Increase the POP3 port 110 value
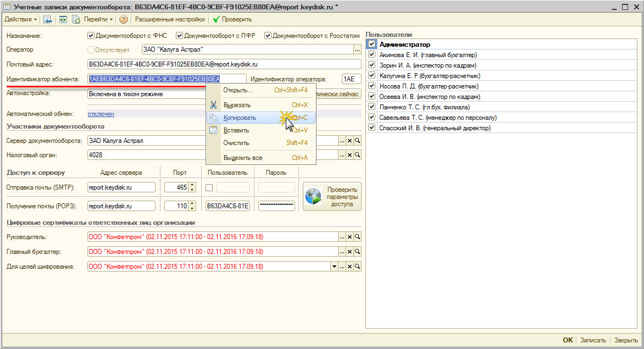Screen dimensions: 644x349 [192, 204]
